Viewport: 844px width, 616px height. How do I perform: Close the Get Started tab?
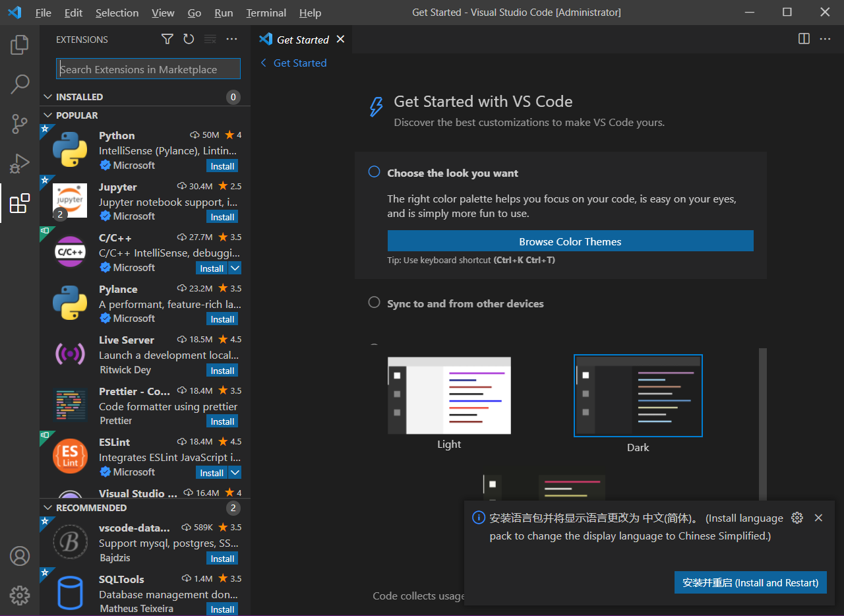[340, 40]
